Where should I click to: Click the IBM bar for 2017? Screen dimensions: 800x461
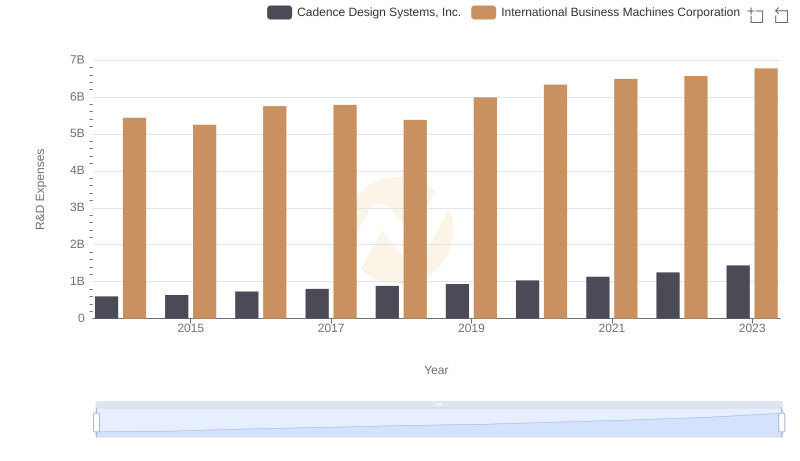pos(345,212)
